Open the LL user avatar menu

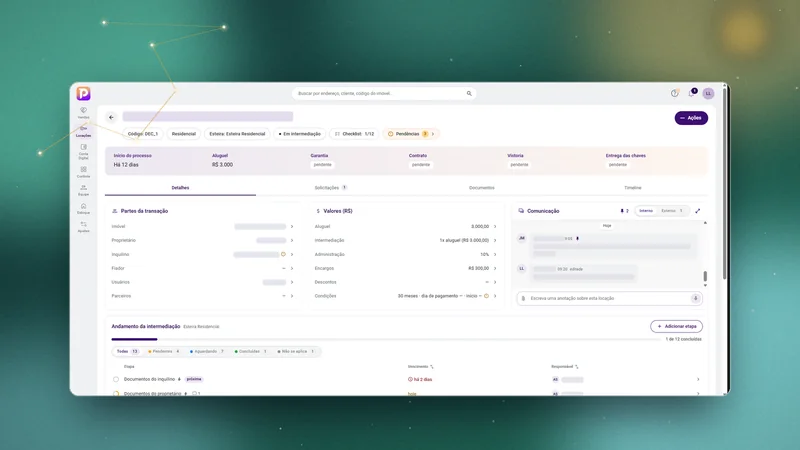point(708,93)
